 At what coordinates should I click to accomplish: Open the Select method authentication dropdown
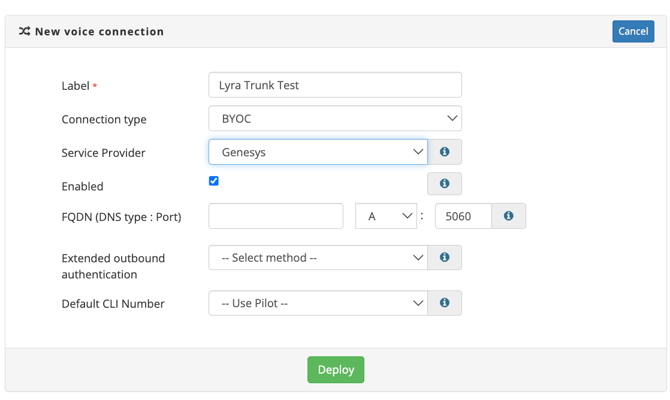(318, 258)
